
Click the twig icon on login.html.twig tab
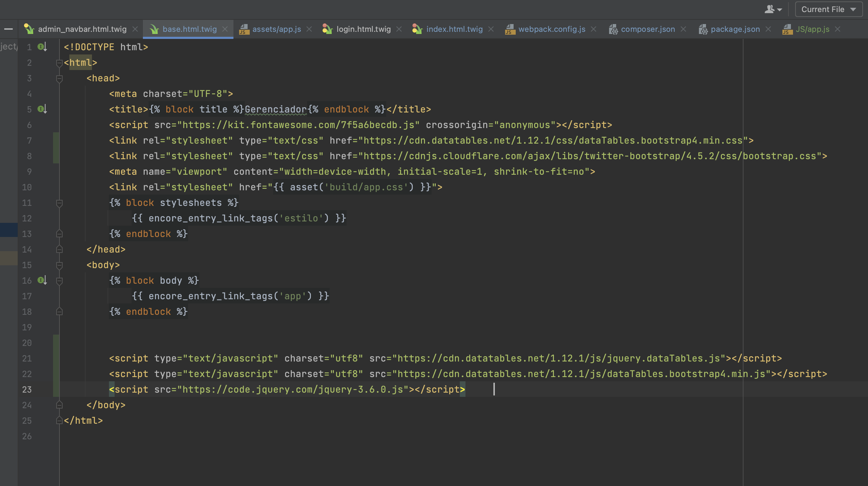point(328,29)
